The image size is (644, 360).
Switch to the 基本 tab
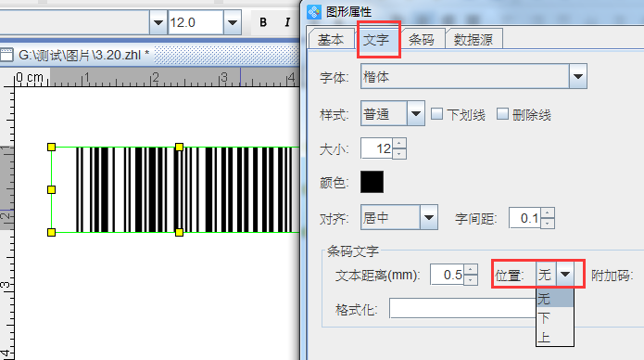coord(331,40)
